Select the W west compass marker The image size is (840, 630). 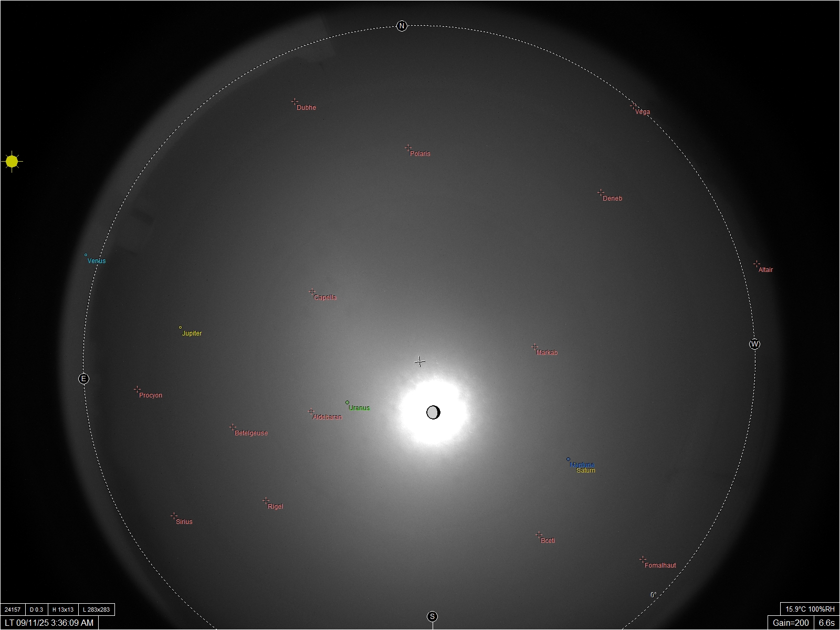point(754,344)
